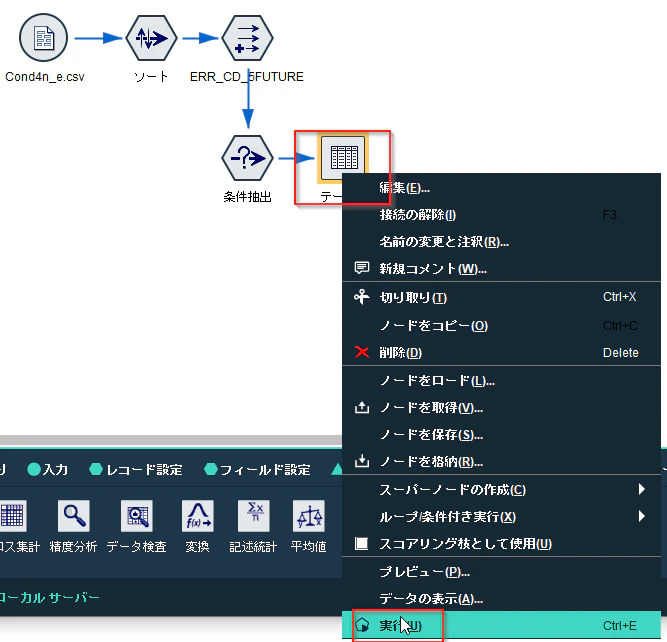Toggle スコアリング枝として使用 checkbox
The image size is (667, 642).
(x=362, y=543)
